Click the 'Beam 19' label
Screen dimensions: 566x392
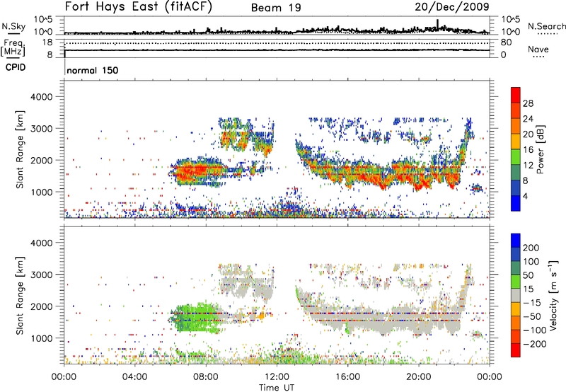(276, 8)
